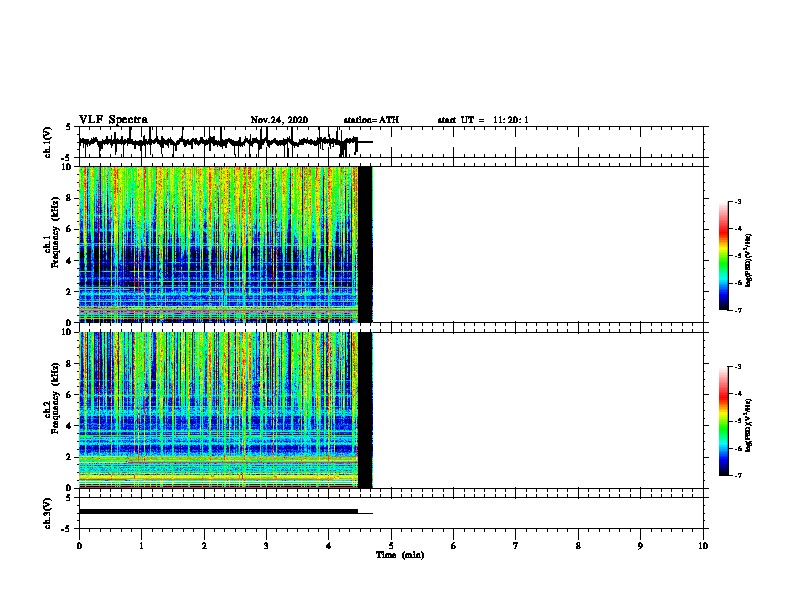Click the "8" kHz tick on ch.2 frequency axis
The width and height of the screenshot is (792, 612).
pyautogui.click(x=70, y=364)
